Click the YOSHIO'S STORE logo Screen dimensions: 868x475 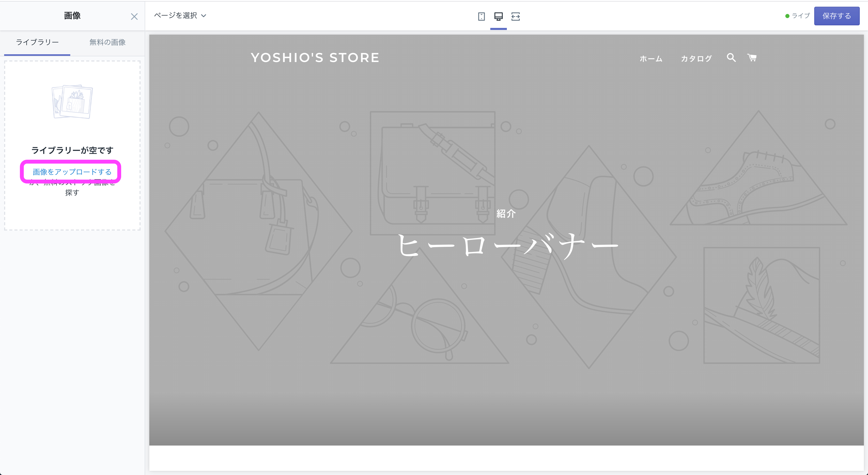pos(315,57)
